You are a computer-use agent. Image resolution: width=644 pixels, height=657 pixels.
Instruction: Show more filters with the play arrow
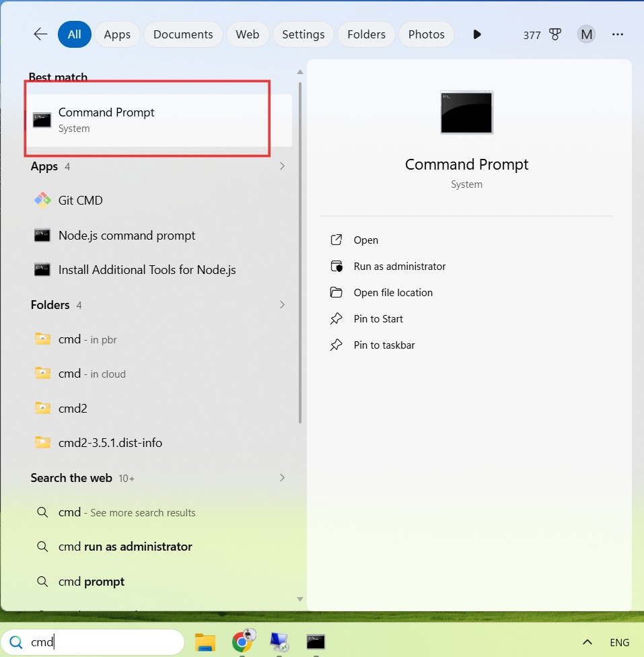(477, 34)
